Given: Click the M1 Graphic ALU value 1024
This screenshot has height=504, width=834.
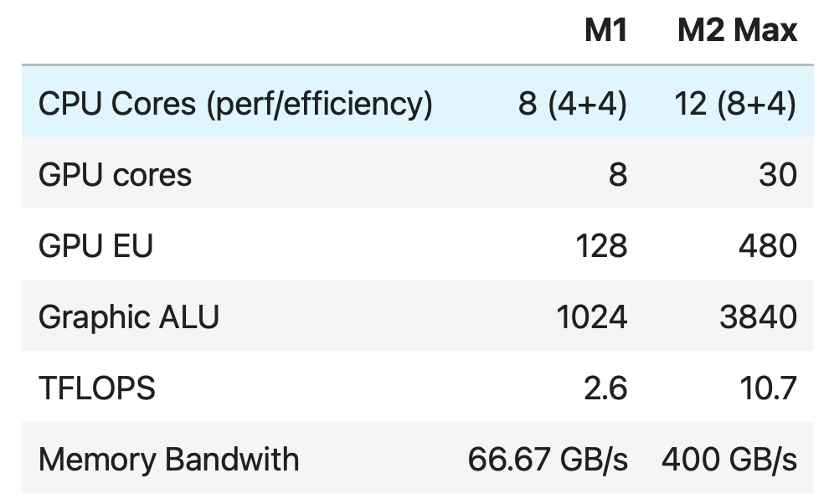Looking at the screenshot, I should [591, 317].
